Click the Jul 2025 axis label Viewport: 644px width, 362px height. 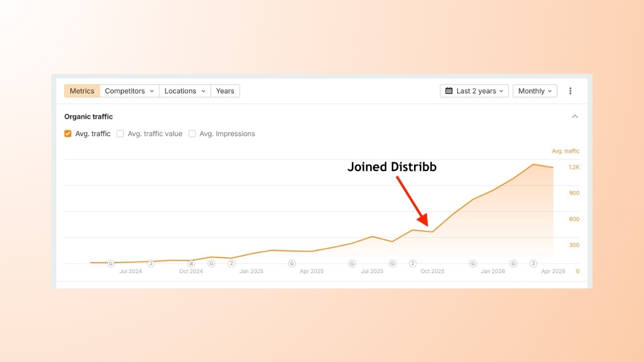(372, 271)
